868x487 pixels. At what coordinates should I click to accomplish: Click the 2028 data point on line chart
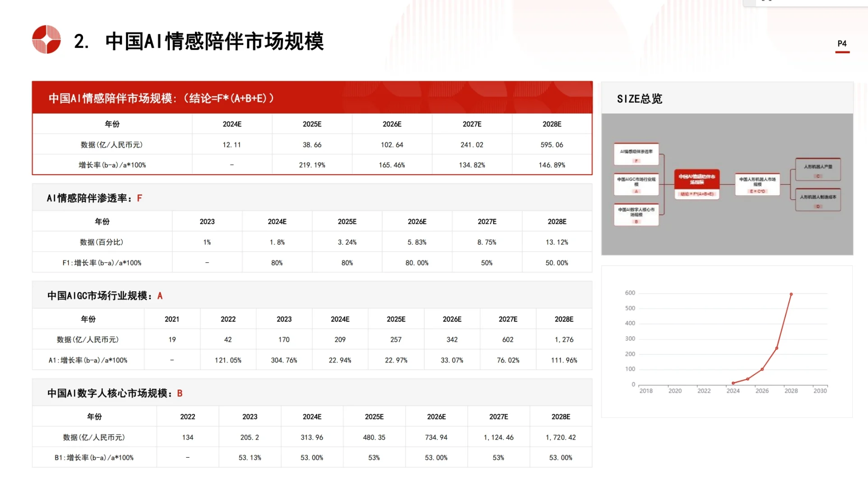pos(791,294)
